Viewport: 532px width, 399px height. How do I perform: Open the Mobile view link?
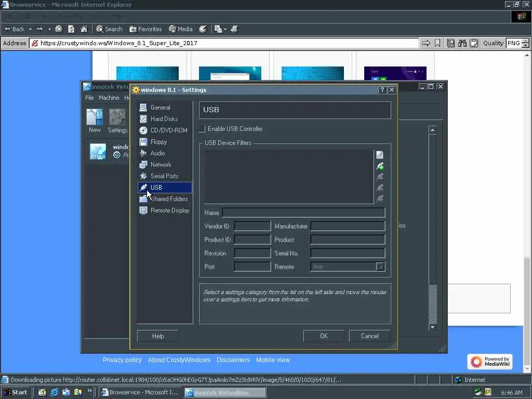pyautogui.click(x=273, y=360)
